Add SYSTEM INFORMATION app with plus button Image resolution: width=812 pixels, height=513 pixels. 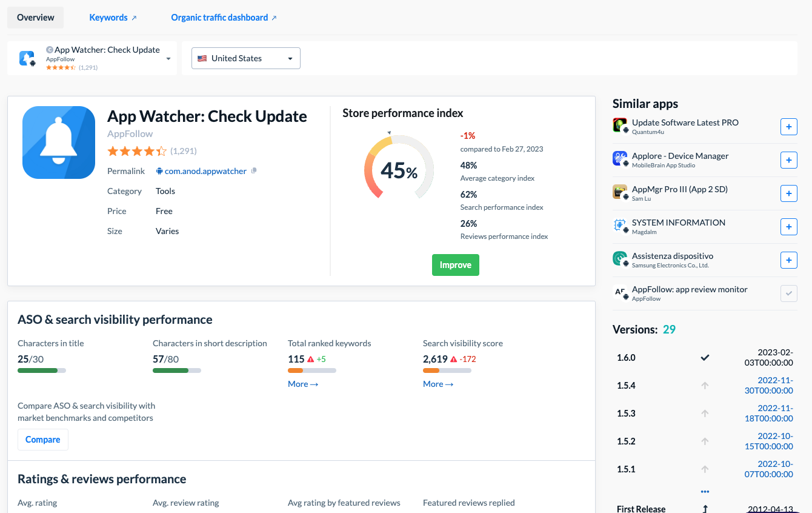coord(788,227)
